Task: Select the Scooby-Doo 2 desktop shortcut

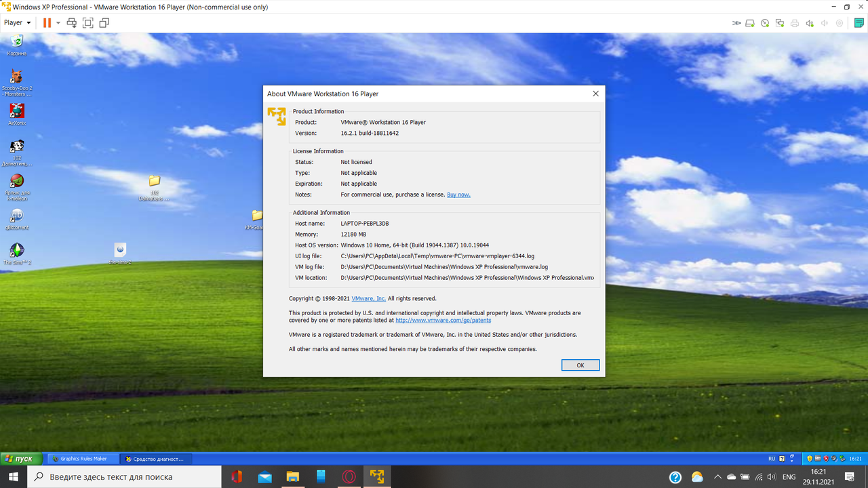Action: (17, 83)
